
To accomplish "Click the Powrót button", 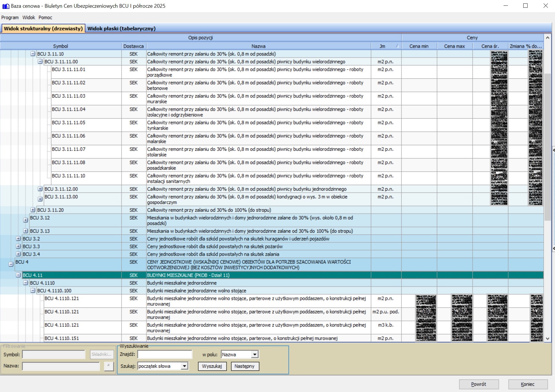I will (479, 384).
